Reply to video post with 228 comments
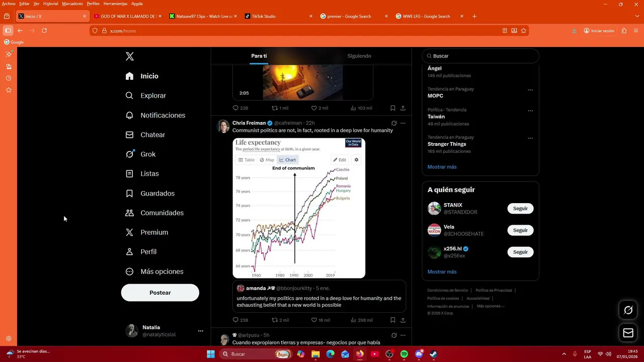Screen dimensions: 644x362 [240, 108]
